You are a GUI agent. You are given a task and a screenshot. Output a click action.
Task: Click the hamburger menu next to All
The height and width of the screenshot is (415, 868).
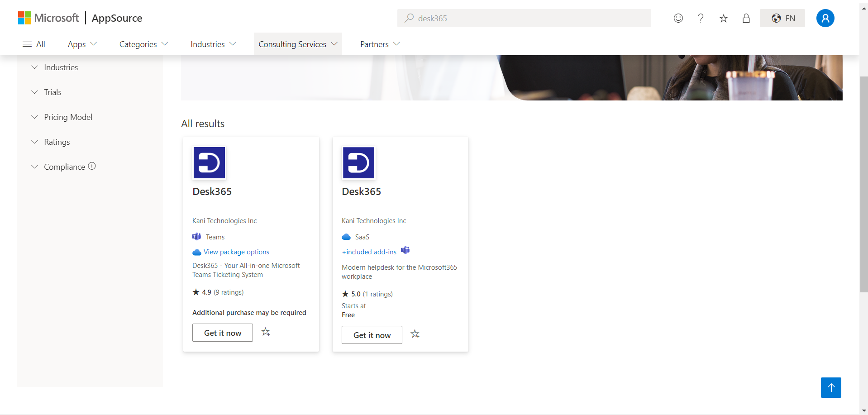click(x=27, y=44)
